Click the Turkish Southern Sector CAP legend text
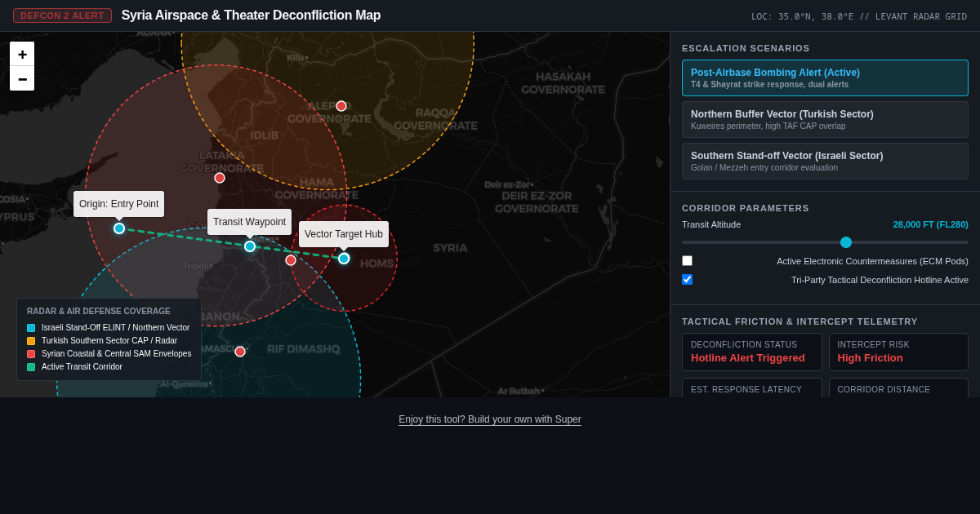This screenshot has width=980, height=514. click(x=109, y=341)
